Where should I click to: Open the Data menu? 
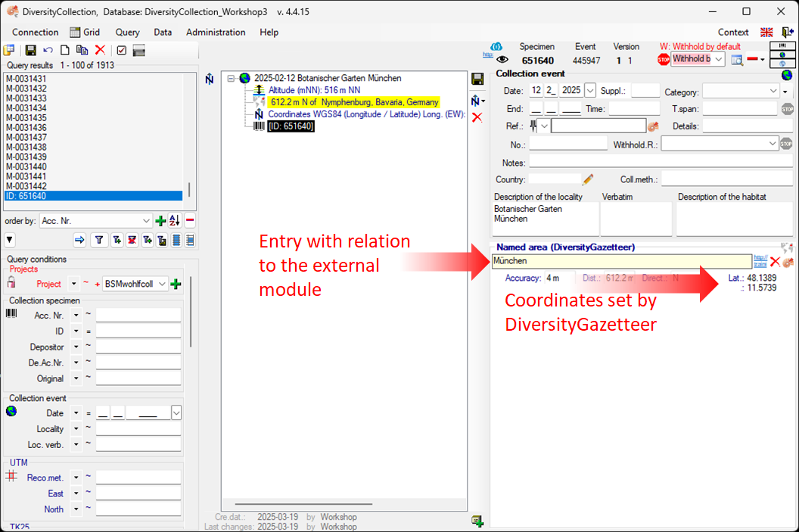(x=163, y=32)
